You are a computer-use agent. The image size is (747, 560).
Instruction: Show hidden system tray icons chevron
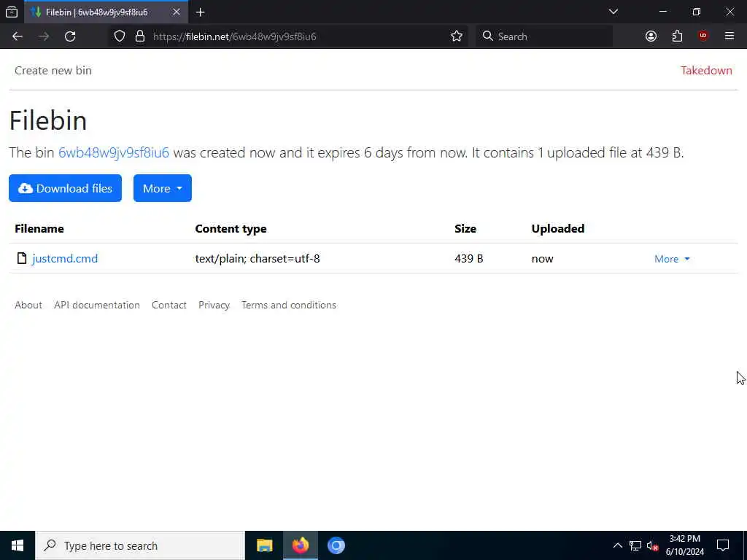[x=617, y=545]
